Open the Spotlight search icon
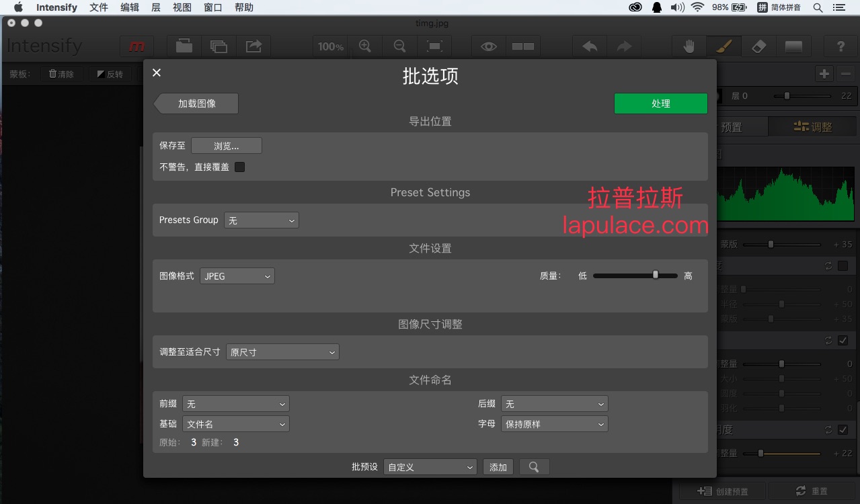This screenshot has height=504, width=860. click(x=818, y=7)
